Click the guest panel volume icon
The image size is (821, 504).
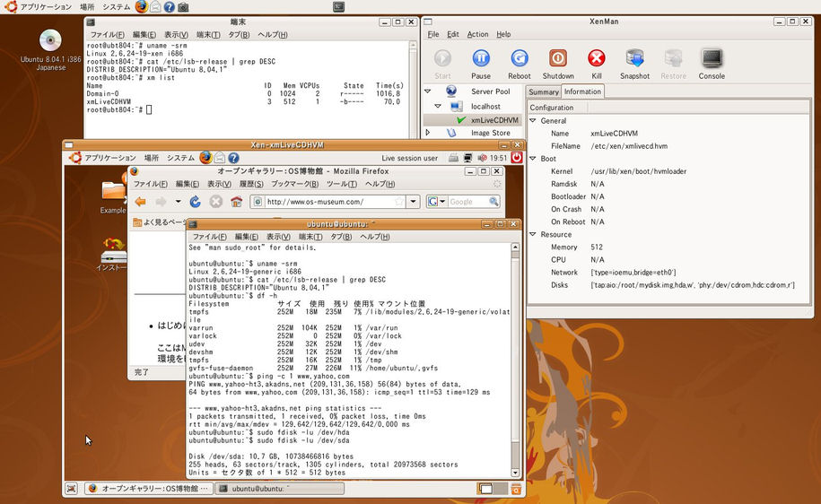click(x=482, y=158)
